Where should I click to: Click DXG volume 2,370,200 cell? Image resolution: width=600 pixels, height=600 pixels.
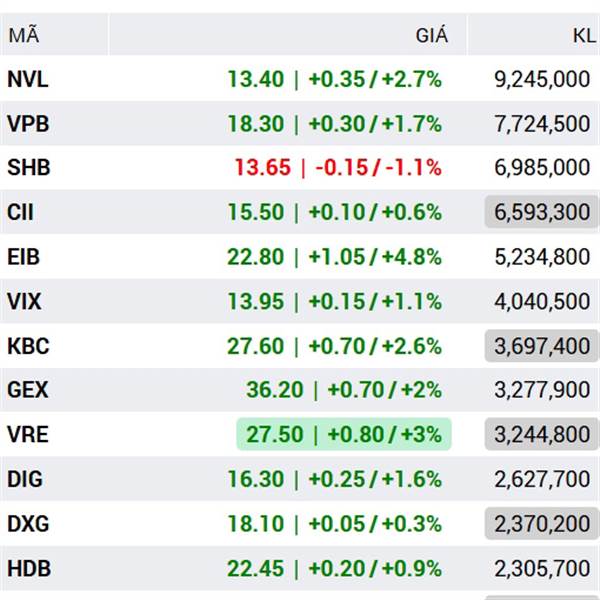pyautogui.click(x=542, y=523)
